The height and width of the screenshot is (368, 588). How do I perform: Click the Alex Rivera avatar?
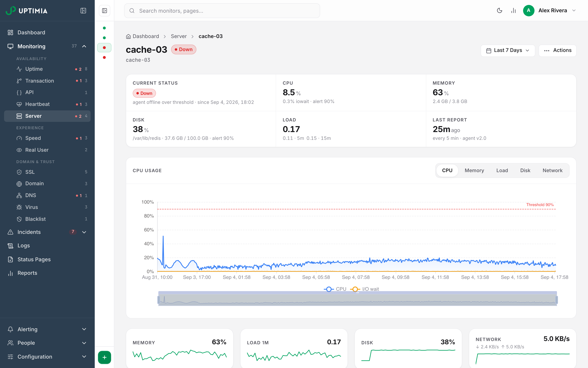[528, 10]
